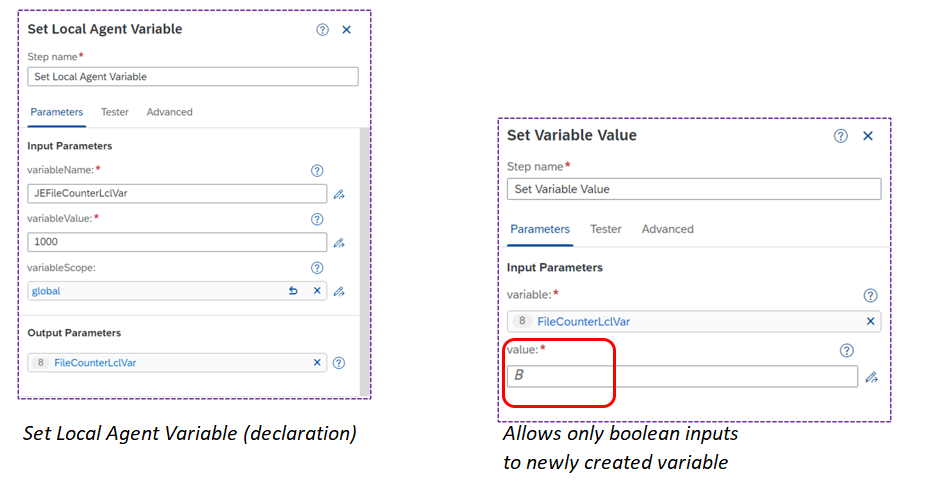Click Step name field reading Set Variable Value
929x498 pixels.
pos(694,189)
